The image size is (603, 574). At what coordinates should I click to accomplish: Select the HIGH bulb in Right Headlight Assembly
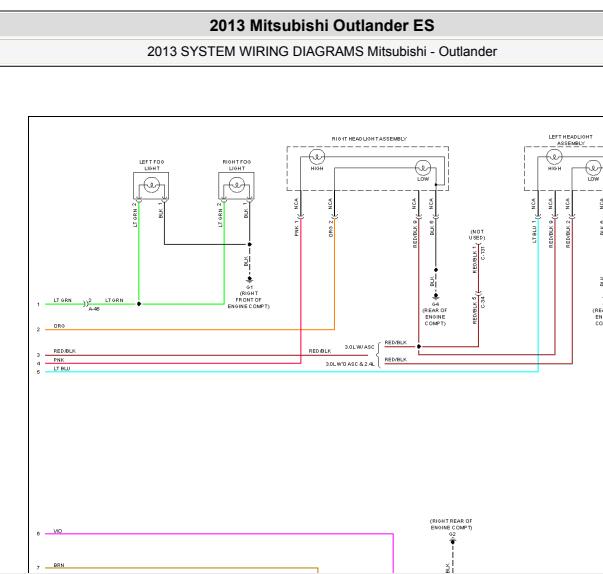(x=317, y=157)
